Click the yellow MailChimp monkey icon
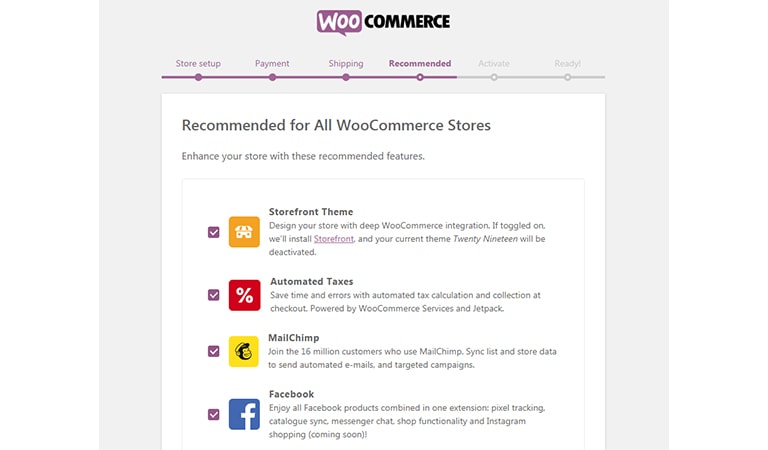Viewport: 768px width, 450px height. (x=243, y=352)
